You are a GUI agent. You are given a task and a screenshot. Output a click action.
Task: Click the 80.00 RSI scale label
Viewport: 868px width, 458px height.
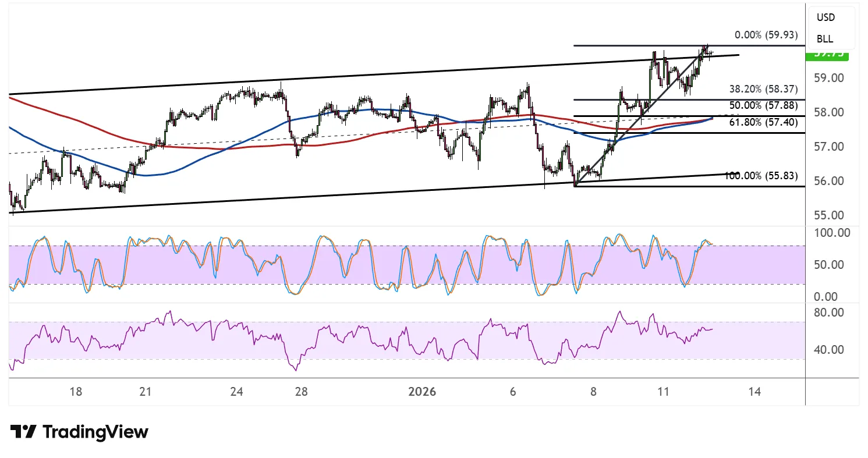point(830,313)
